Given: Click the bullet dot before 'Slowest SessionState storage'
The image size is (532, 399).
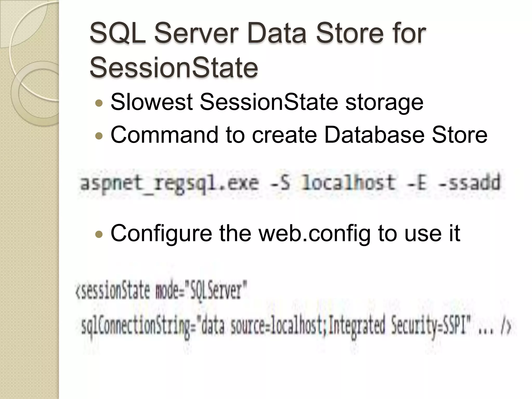Looking at the screenshot, I should click(x=99, y=103).
